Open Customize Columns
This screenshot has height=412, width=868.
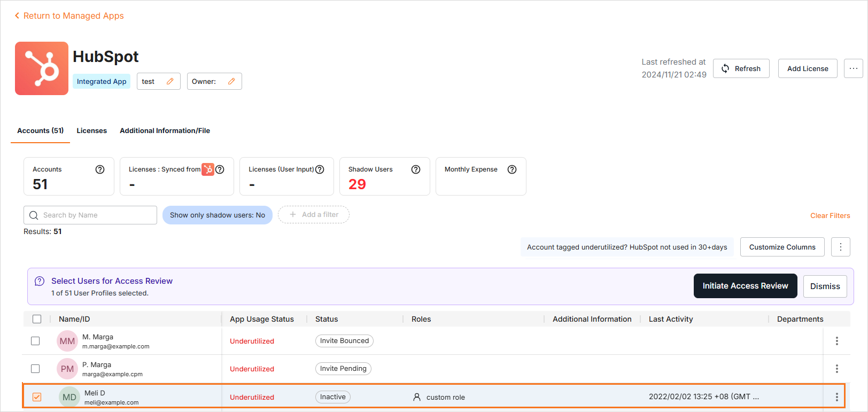782,247
